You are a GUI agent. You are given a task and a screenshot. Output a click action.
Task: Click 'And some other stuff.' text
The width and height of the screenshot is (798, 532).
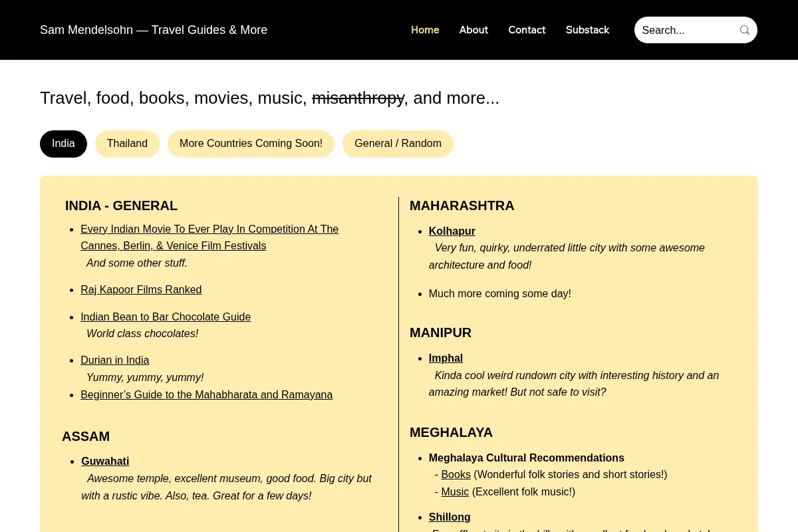click(x=137, y=263)
